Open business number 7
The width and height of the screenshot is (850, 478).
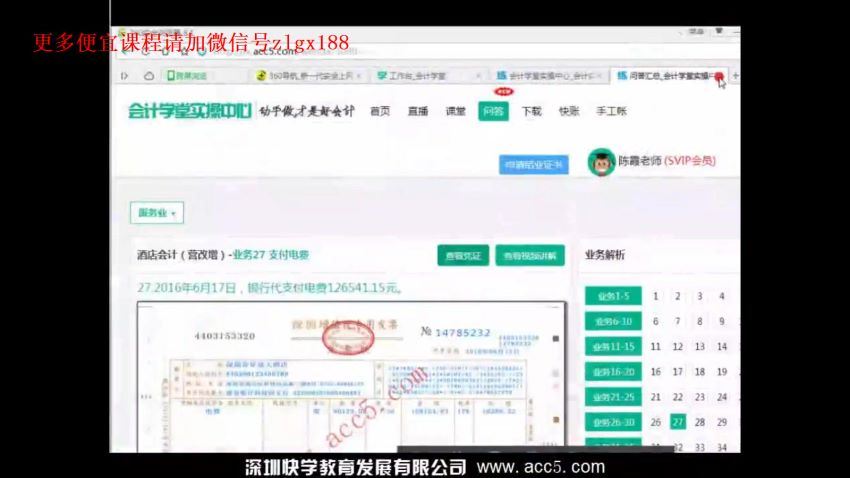pos(678,321)
